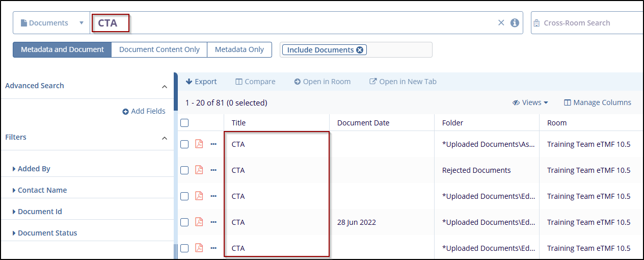
Task: Open the selected document in room
Action: tap(322, 82)
